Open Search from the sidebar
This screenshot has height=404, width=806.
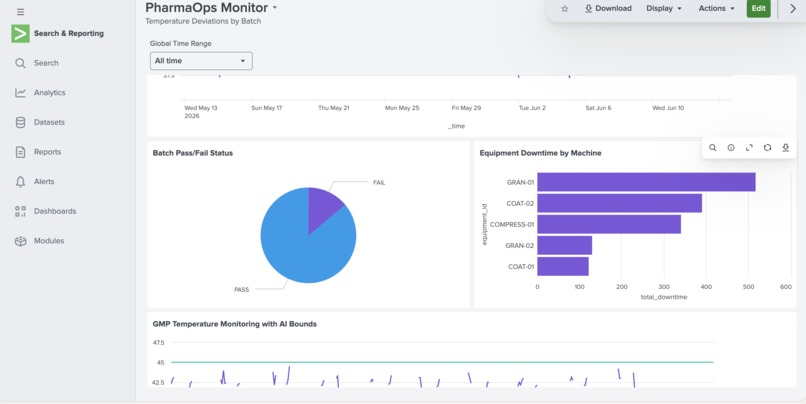pyautogui.click(x=46, y=63)
